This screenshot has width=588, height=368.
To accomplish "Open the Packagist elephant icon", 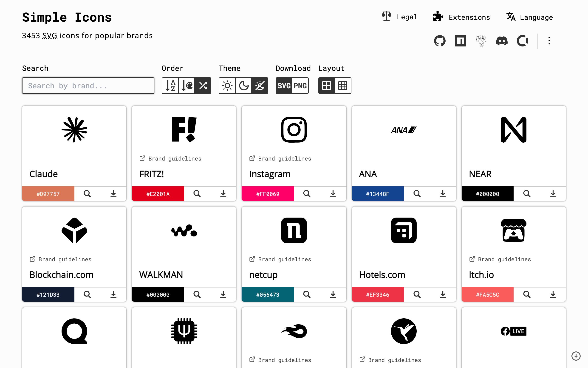I will [481, 41].
